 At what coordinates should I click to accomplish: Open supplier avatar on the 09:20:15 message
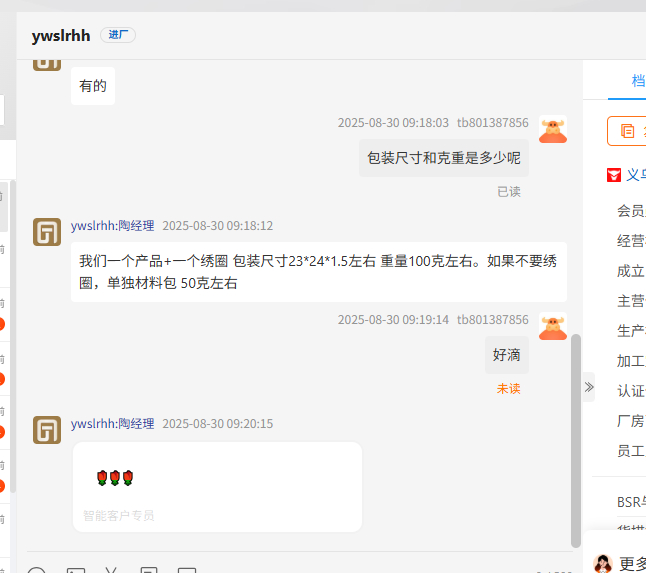tap(47, 430)
